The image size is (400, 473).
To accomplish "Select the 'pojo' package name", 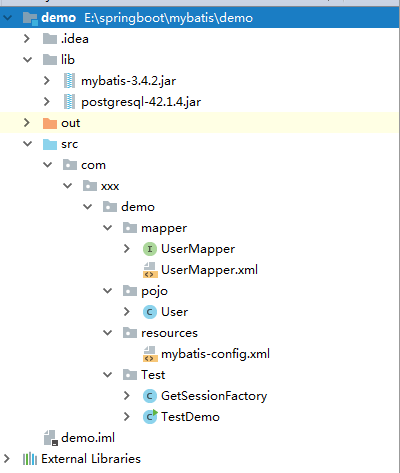I will pos(154,292).
